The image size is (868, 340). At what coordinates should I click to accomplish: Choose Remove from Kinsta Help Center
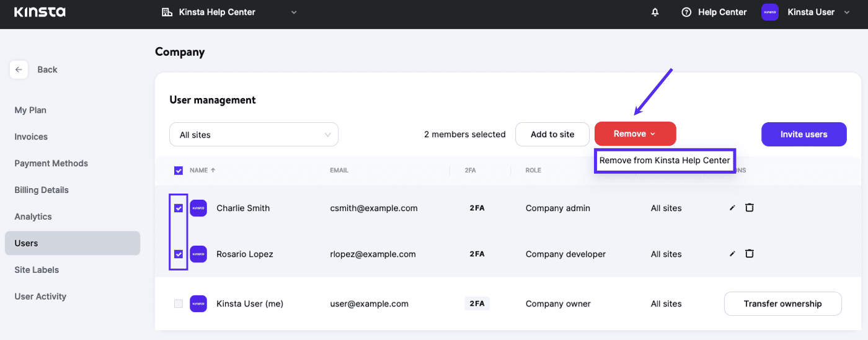pos(665,160)
